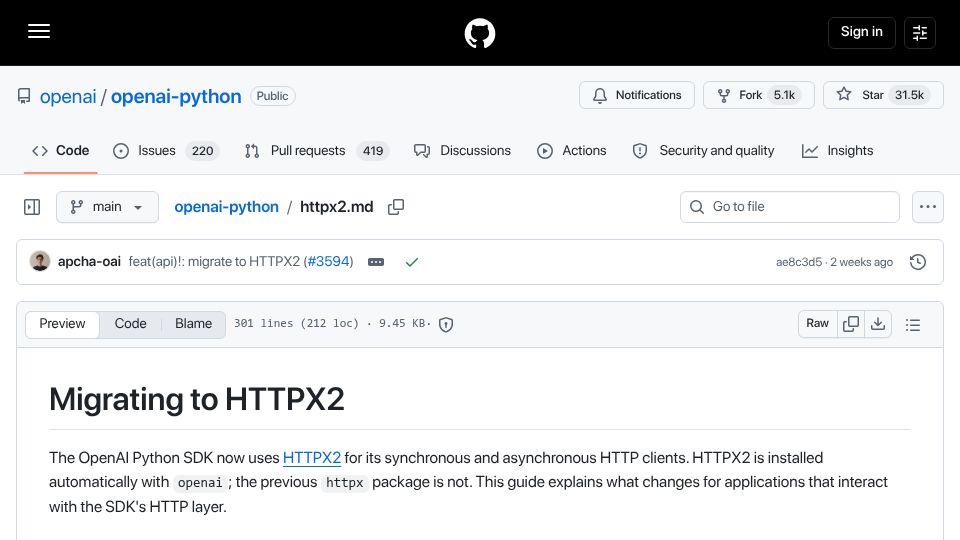This screenshot has height=540, width=960.
Task: Copy raw file contents
Action: point(850,324)
